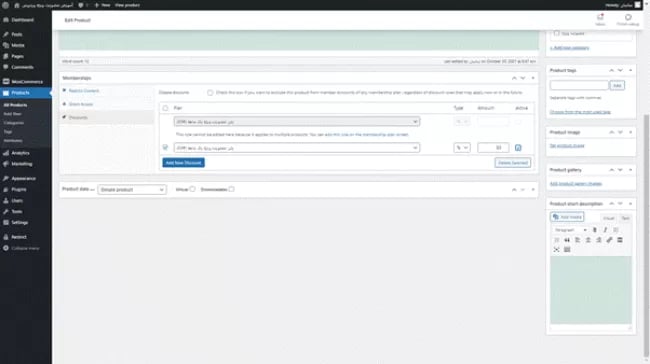Click the Marketing megaphone icon

tap(6, 164)
